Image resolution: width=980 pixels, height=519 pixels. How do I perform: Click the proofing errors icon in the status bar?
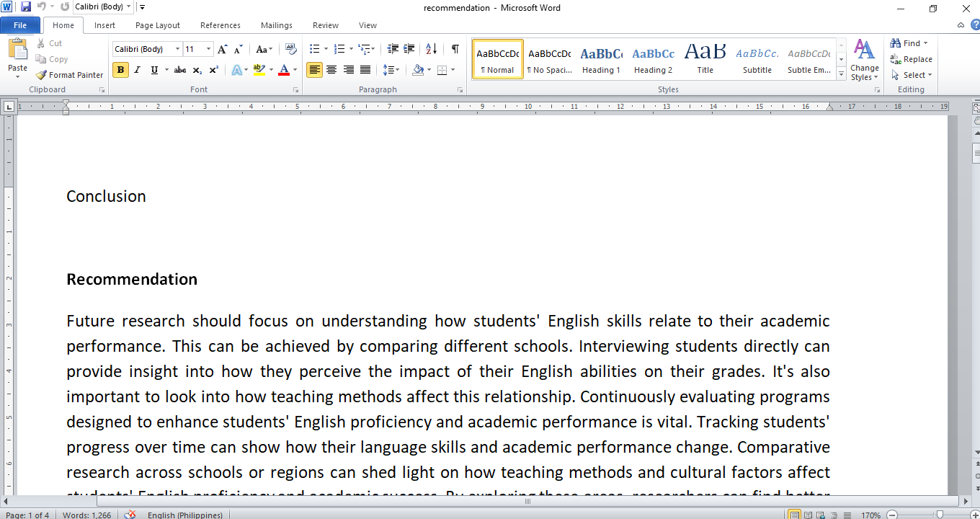click(130, 515)
